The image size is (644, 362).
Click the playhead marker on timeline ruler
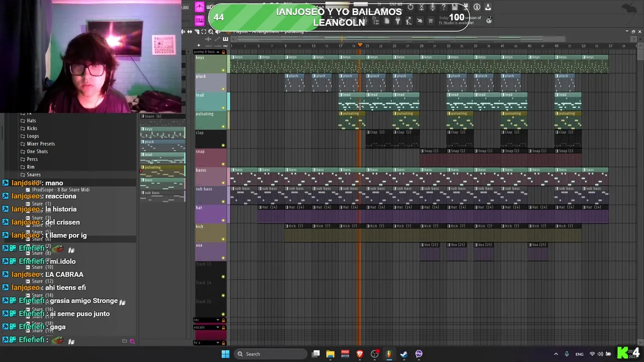[x=360, y=46]
